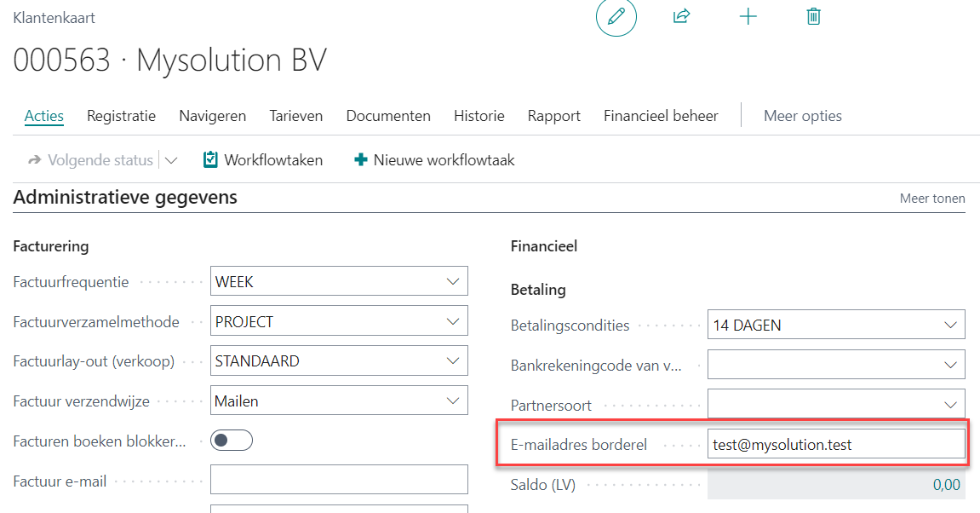Viewport: 980px width, 513px height.
Task: Click the pencil edit icon
Action: [x=616, y=16]
